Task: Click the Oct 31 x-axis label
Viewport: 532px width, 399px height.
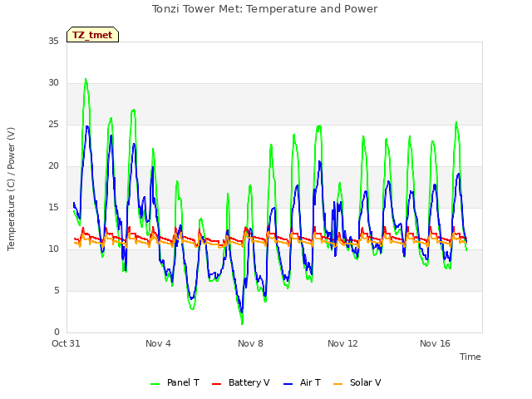Action: coord(66,343)
